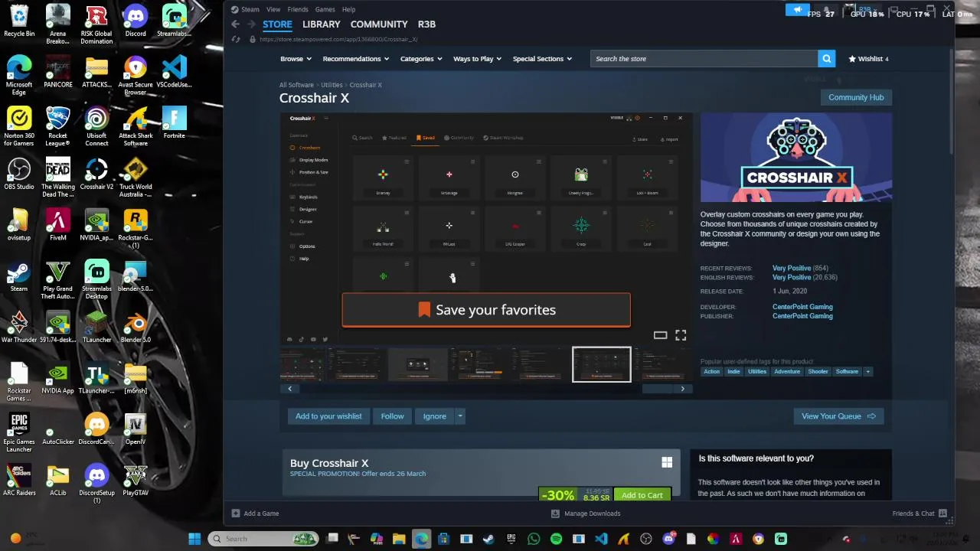Expand the Special Sections dropdown
Image resolution: width=980 pixels, height=551 pixels.
point(542,59)
